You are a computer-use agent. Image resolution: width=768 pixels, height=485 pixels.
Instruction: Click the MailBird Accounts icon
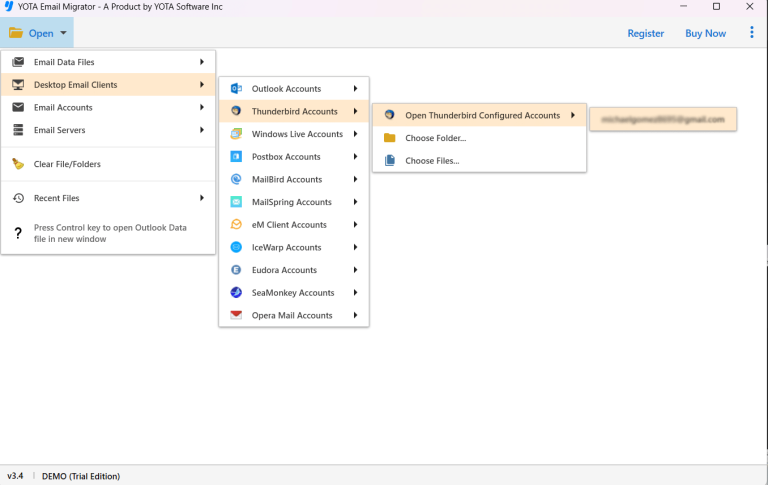(236, 180)
